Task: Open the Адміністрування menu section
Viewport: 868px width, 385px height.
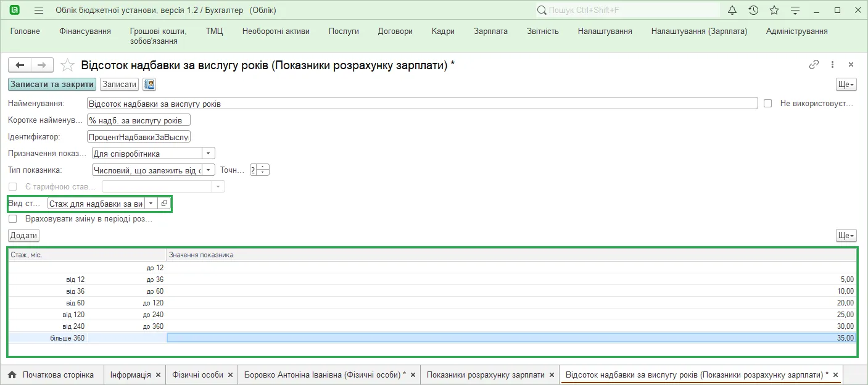Action: [796, 31]
